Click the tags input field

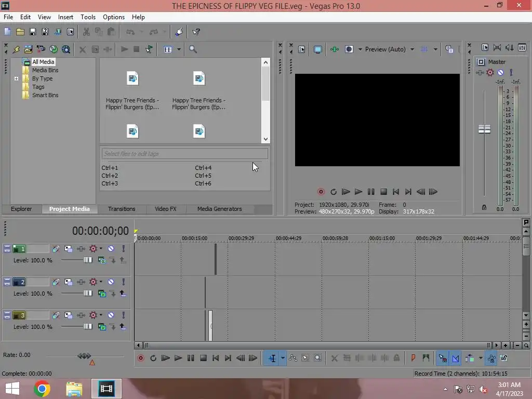click(x=184, y=154)
